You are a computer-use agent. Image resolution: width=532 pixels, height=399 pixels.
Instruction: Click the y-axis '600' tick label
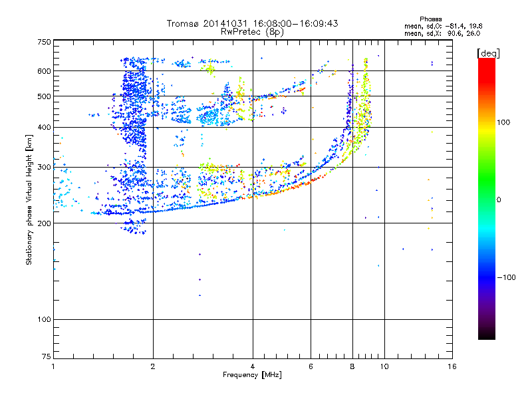click(x=44, y=71)
